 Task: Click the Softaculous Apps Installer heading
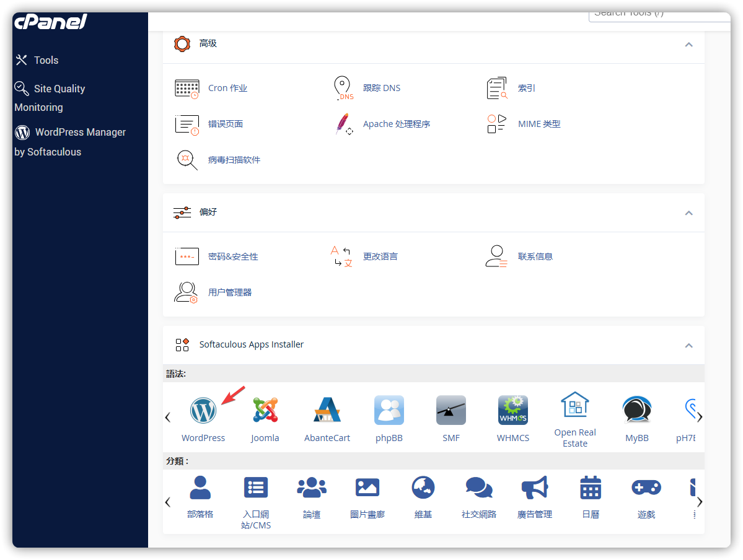pyautogui.click(x=251, y=344)
